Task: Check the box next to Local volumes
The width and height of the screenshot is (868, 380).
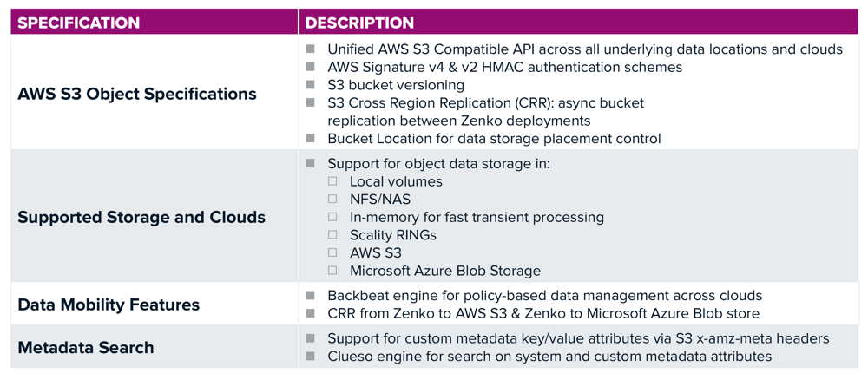Action: coord(332,180)
